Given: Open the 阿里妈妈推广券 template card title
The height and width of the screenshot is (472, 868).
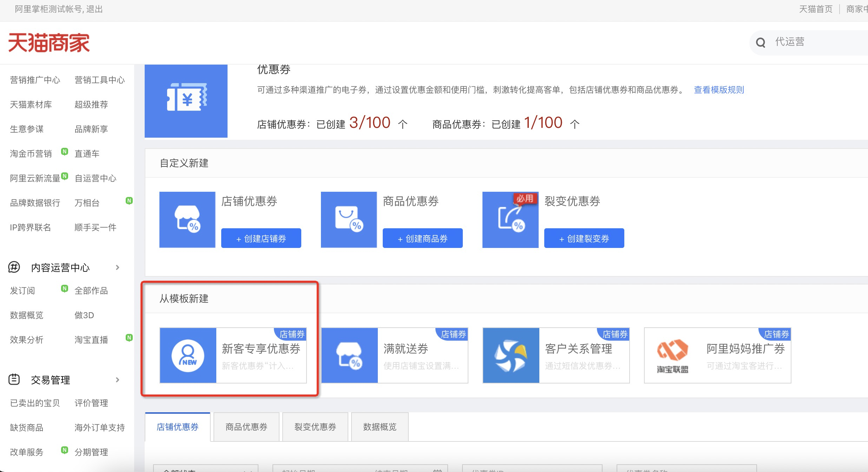Looking at the screenshot, I should tap(746, 349).
